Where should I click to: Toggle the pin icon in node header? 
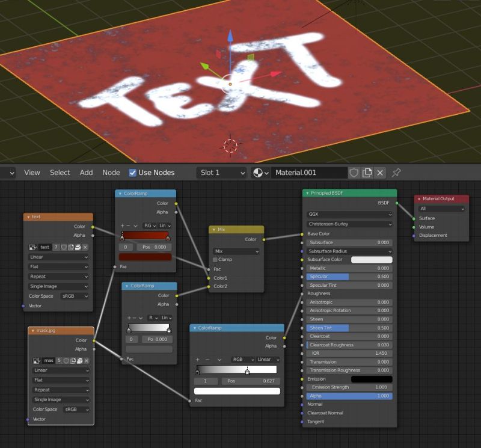(x=396, y=173)
